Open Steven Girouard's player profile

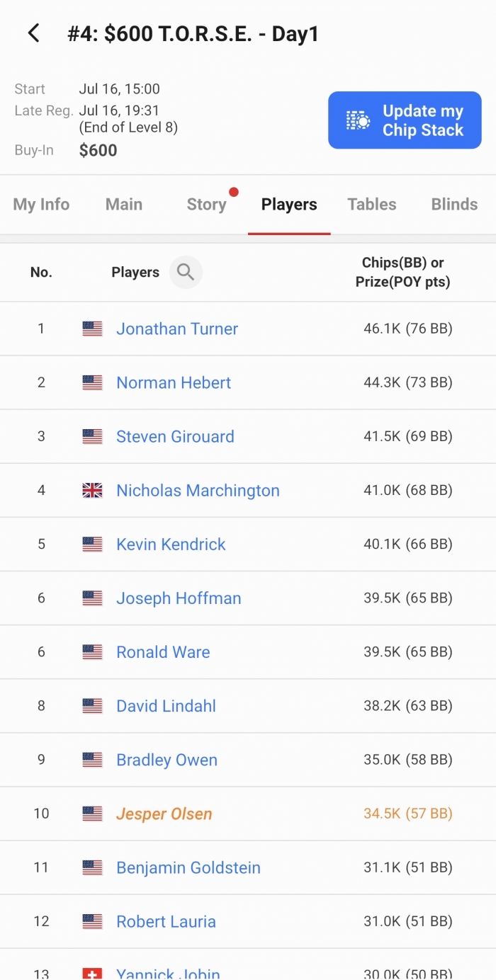coord(175,436)
